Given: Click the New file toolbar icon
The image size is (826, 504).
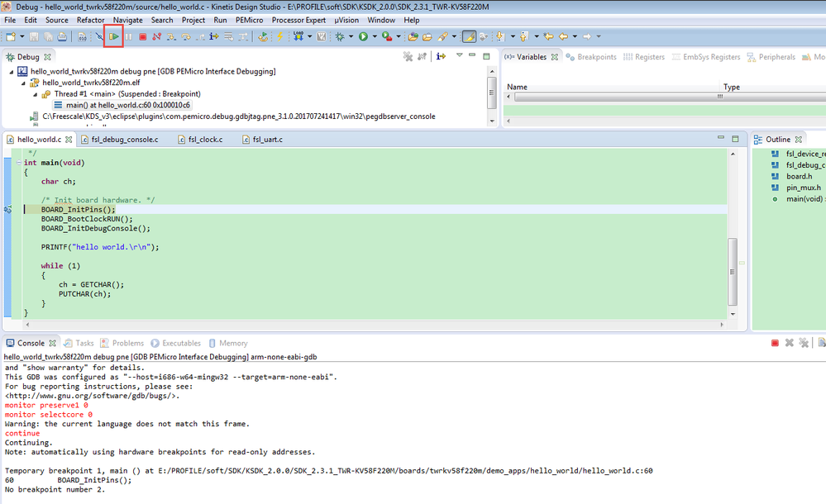Looking at the screenshot, I should click(x=11, y=36).
